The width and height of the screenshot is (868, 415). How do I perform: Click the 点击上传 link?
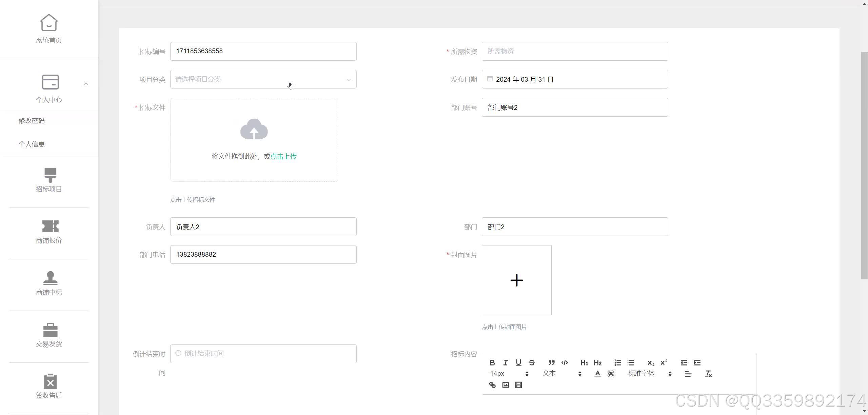[x=283, y=156]
